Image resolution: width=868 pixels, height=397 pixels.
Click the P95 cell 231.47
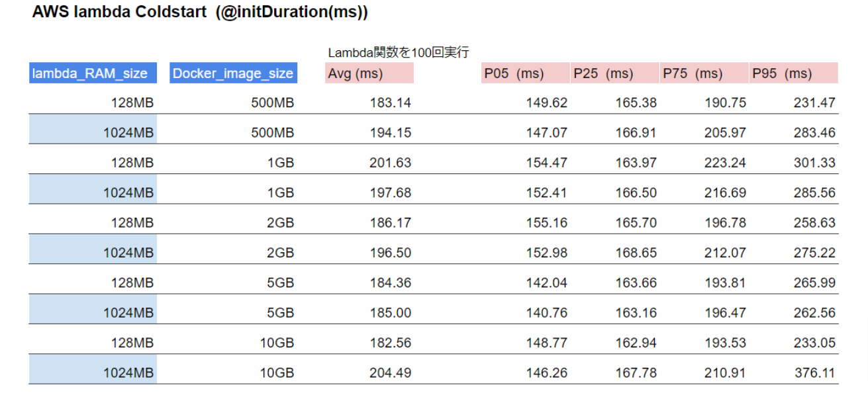pyautogui.click(x=814, y=103)
